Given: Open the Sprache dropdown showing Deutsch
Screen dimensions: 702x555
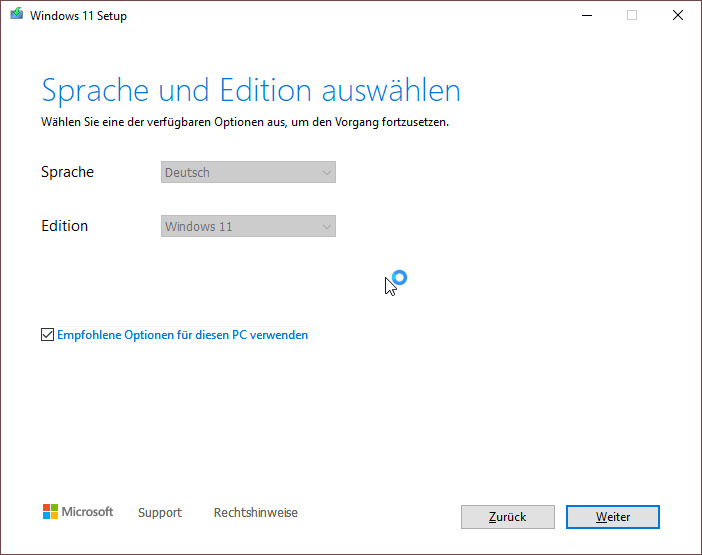Looking at the screenshot, I should pos(248,172).
